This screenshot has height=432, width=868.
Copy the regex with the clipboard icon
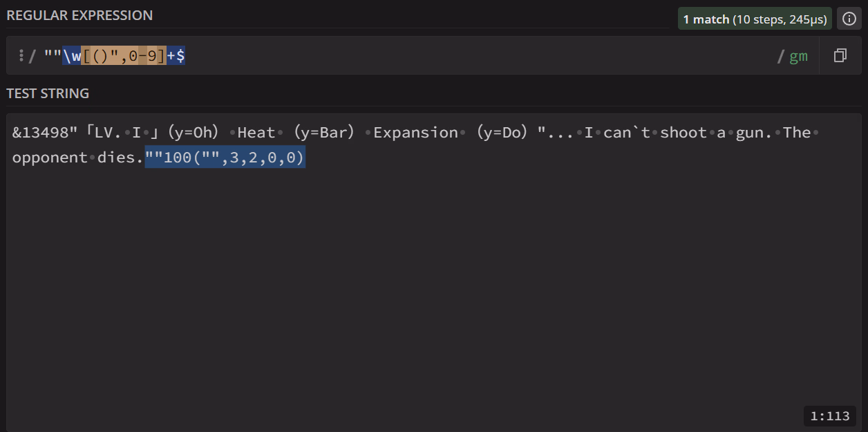840,55
